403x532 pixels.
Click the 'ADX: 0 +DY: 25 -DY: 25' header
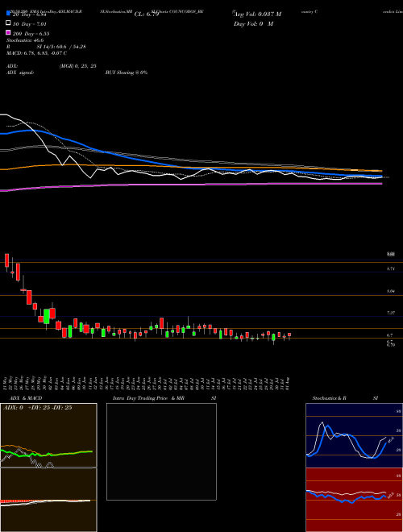[37, 408]
